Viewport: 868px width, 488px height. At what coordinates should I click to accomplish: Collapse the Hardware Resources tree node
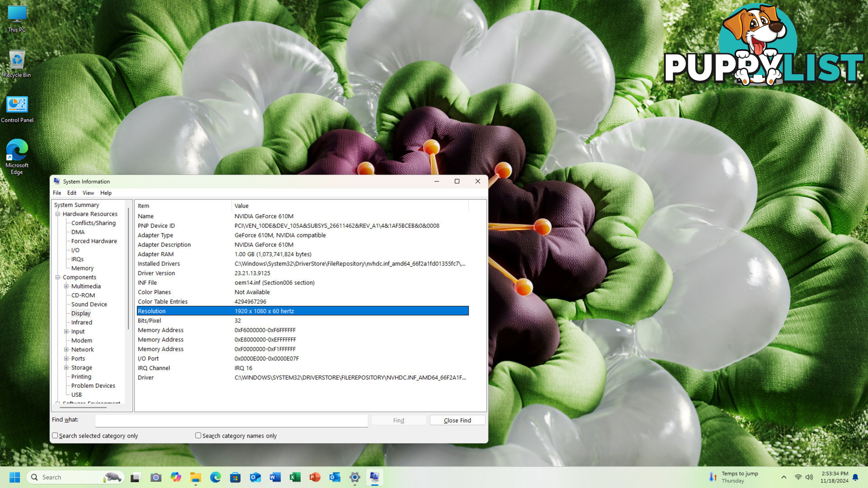tap(58, 214)
